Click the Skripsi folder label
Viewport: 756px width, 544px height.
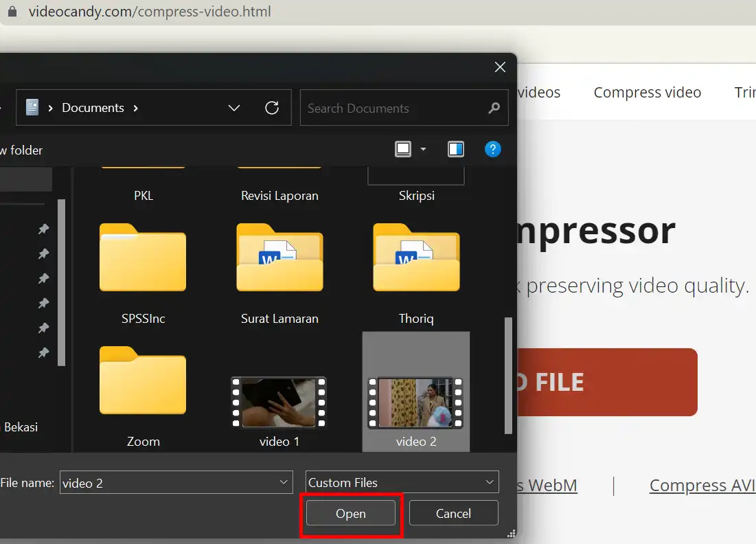point(417,195)
